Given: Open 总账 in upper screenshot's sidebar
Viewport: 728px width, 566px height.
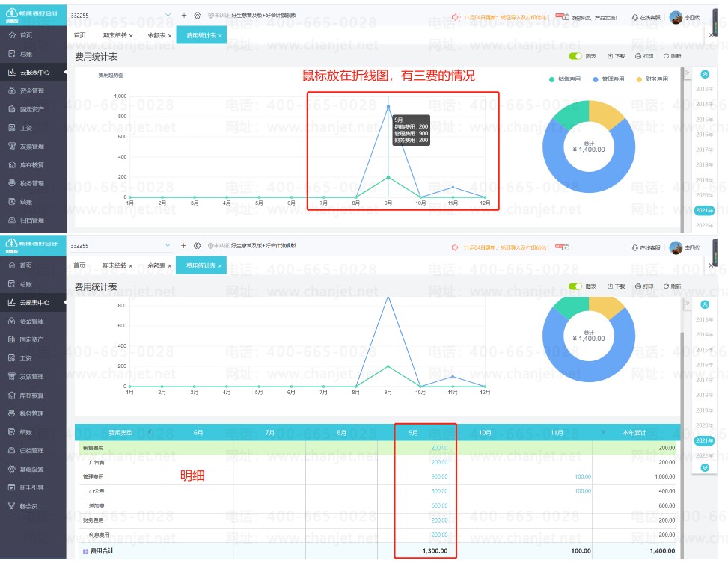Looking at the screenshot, I should point(21,54).
